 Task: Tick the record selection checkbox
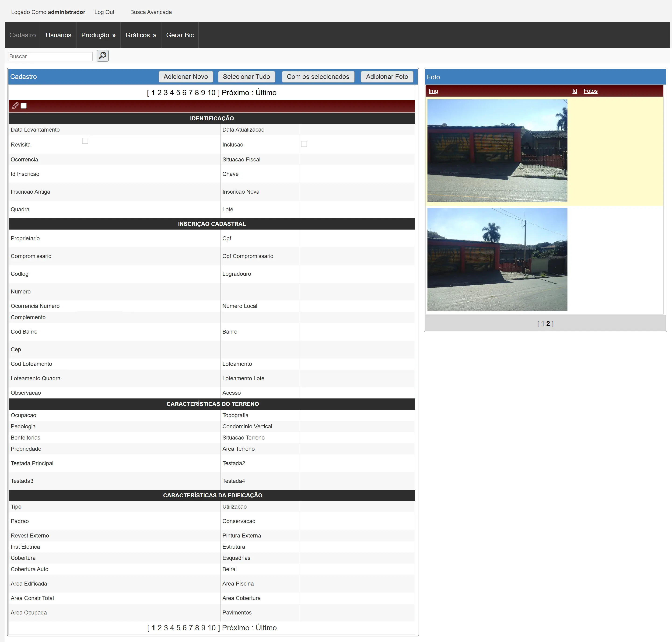(x=24, y=106)
